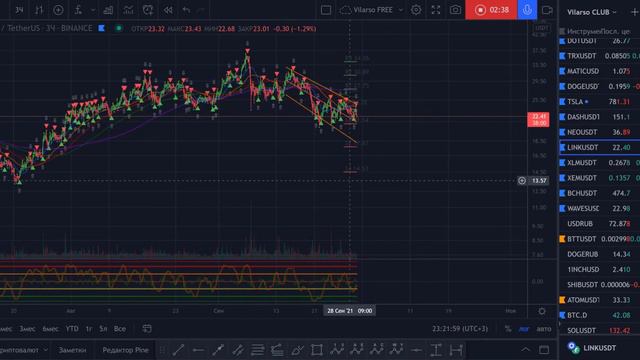This screenshot has height=360, width=640.
Task: Open the Редактор Pine tab
Action: tap(125, 350)
